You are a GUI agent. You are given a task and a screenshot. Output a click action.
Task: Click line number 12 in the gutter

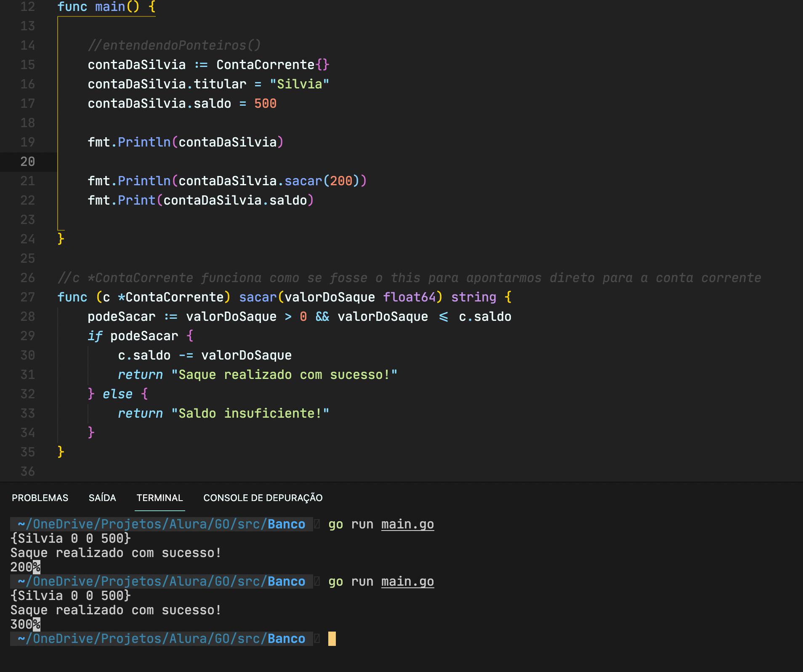tap(28, 7)
